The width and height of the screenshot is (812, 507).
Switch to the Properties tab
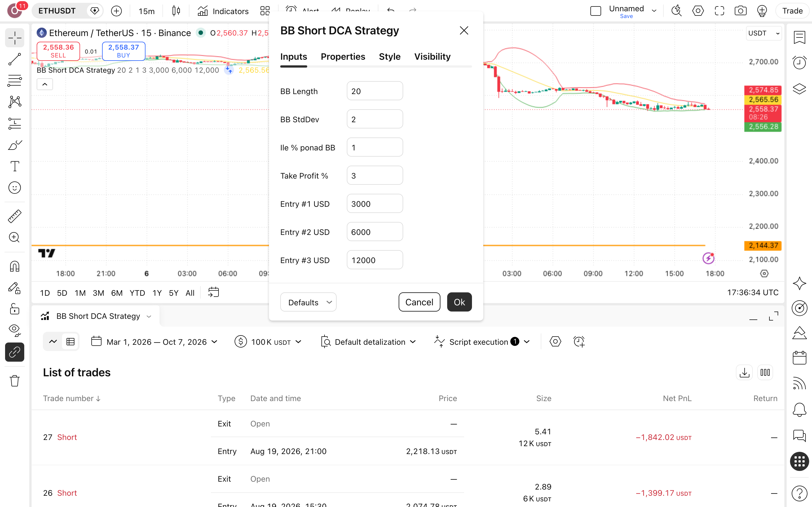point(343,57)
